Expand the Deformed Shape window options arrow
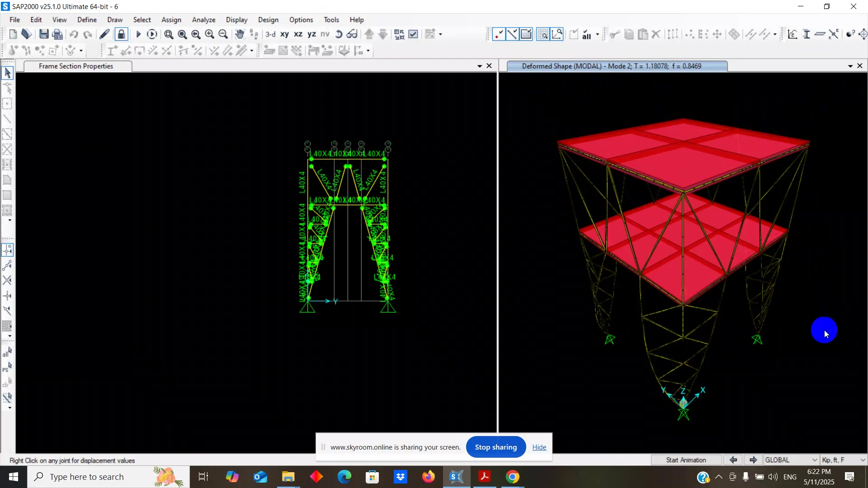Viewport: 868px width, 488px height. point(850,66)
